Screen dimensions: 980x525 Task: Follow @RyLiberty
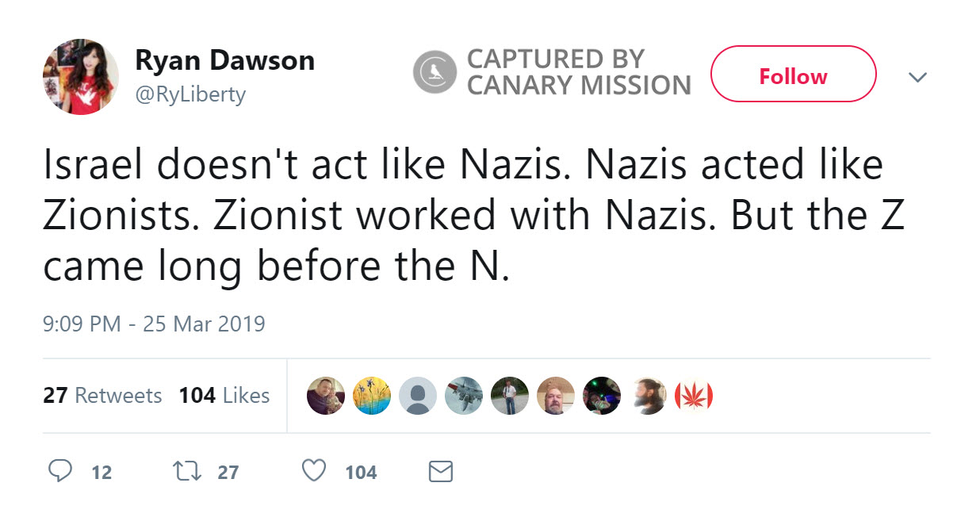[793, 75]
